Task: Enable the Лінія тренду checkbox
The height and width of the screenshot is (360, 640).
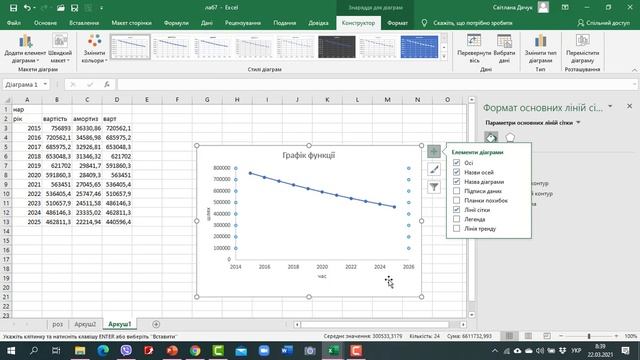Action: pyautogui.click(x=456, y=229)
